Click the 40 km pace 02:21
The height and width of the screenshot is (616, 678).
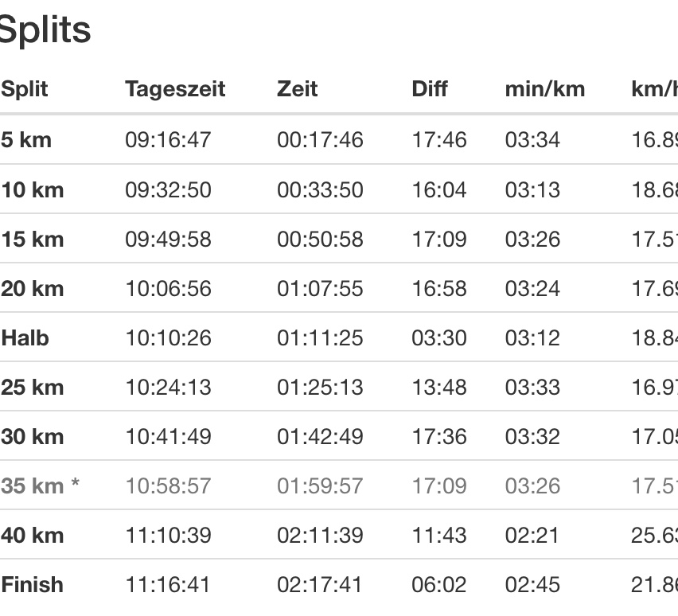[532, 535]
